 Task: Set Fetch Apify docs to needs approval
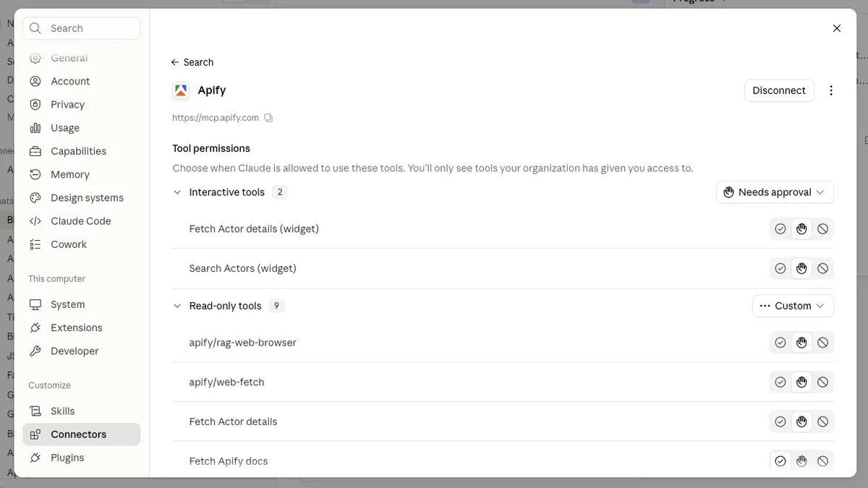(801, 461)
